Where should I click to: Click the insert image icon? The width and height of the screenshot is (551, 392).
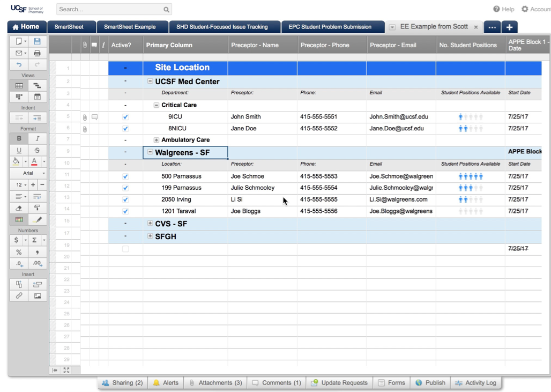(37, 296)
